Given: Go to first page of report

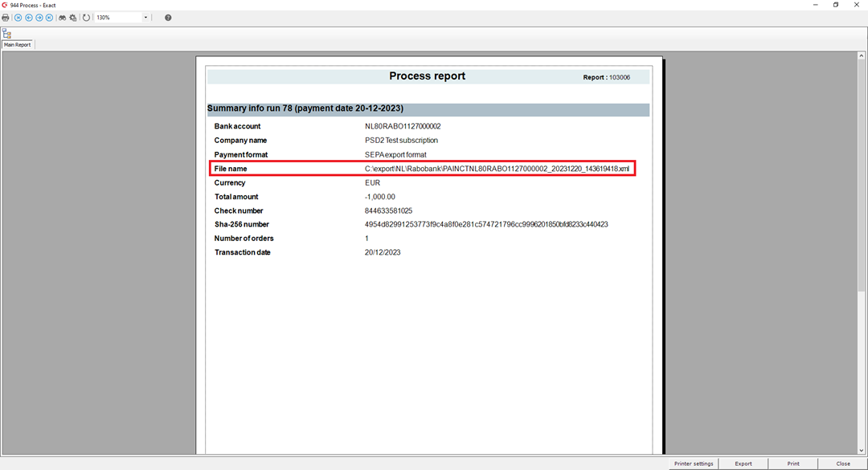Looking at the screenshot, I should [x=18, y=18].
